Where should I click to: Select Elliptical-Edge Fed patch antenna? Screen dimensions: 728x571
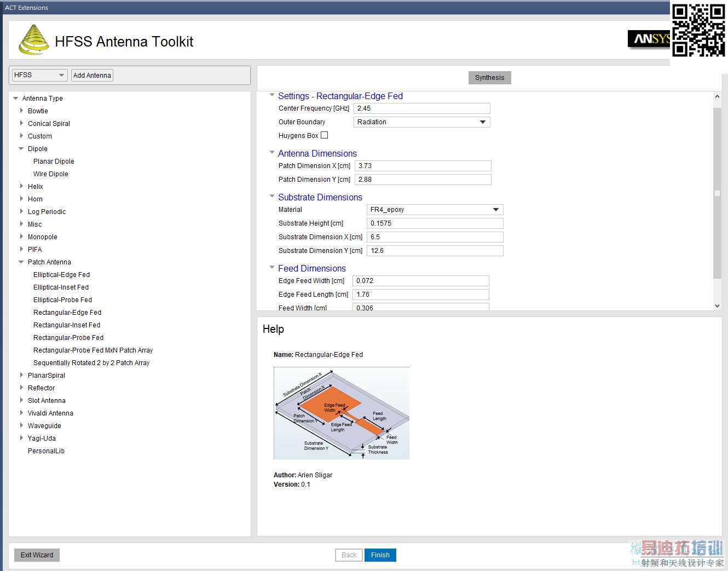coord(61,275)
